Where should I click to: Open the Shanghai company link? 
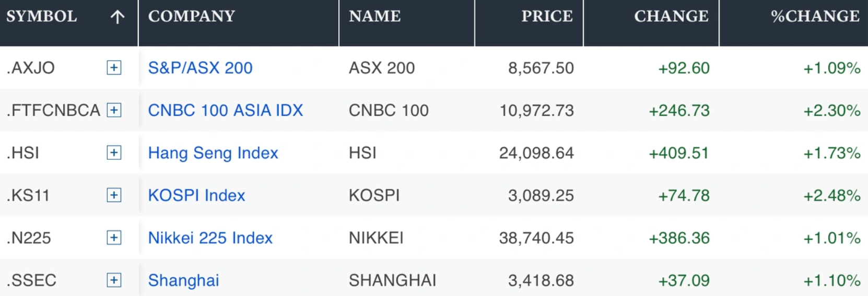(183, 280)
